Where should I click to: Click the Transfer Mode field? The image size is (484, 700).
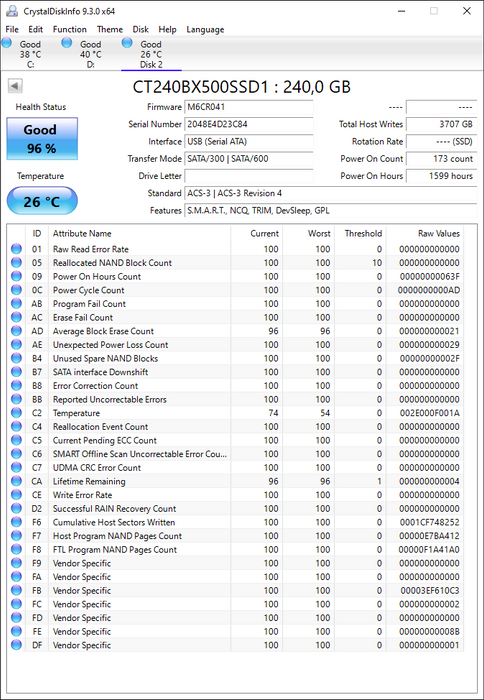(249, 158)
